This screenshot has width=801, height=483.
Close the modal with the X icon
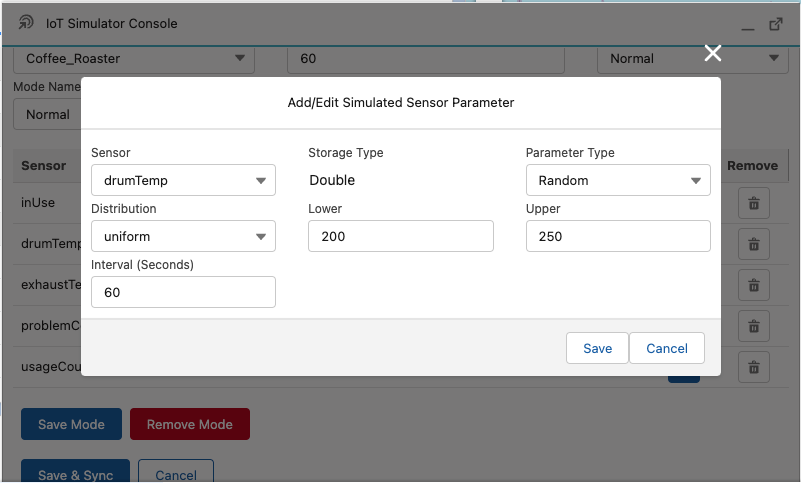pyautogui.click(x=713, y=53)
